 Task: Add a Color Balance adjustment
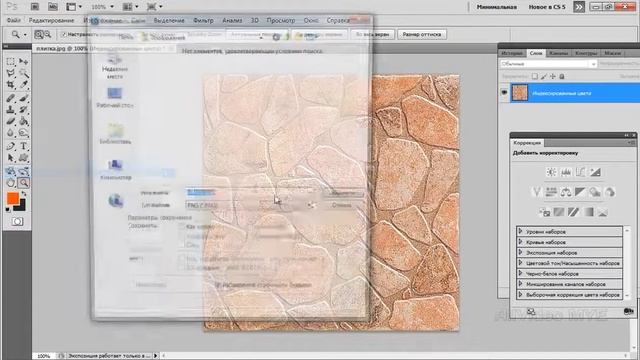coord(565,192)
